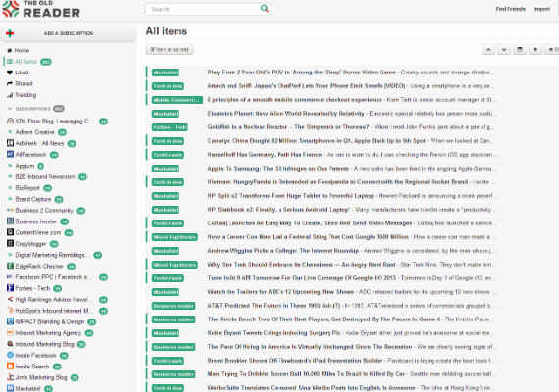Open the Mashable! feed in sidebar

[x=27, y=388]
